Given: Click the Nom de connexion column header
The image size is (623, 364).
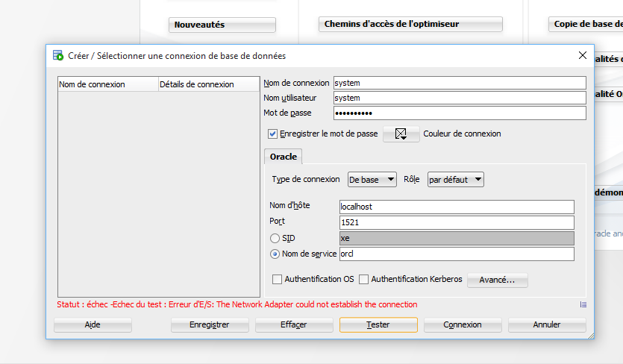Looking at the screenshot, I should (x=107, y=84).
